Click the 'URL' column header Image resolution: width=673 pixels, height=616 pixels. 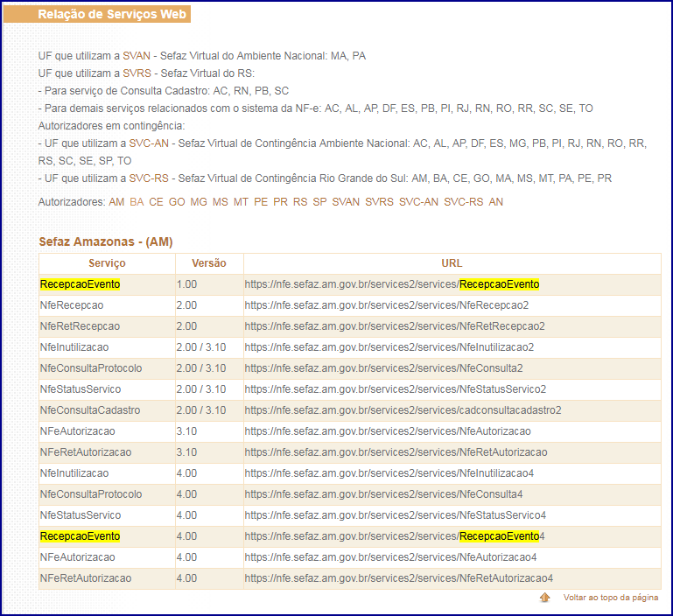pyautogui.click(x=452, y=263)
